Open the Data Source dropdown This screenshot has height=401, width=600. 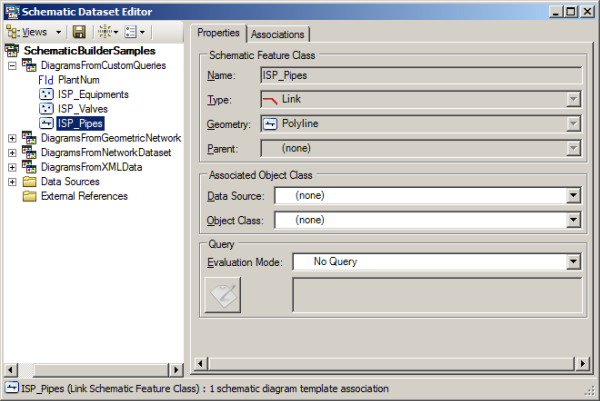(573, 197)
